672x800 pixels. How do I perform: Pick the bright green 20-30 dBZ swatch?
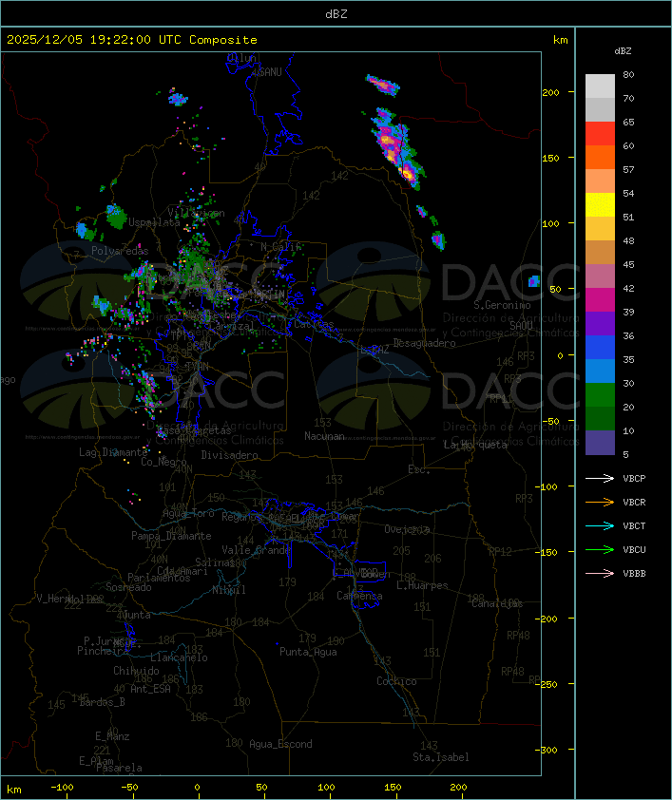coord(600,395)
